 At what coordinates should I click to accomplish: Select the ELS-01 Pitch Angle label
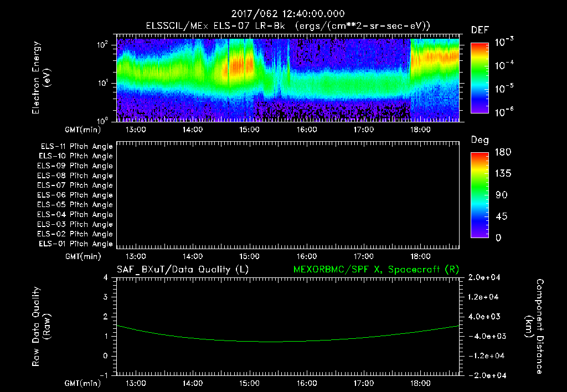76,244
